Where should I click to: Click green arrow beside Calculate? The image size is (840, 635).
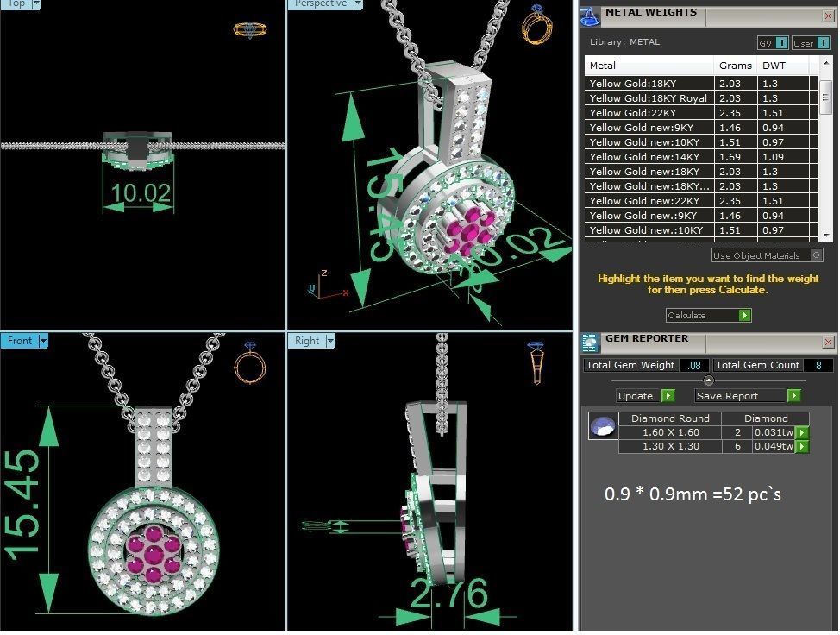pyautogui.click(x=744, y=315)
